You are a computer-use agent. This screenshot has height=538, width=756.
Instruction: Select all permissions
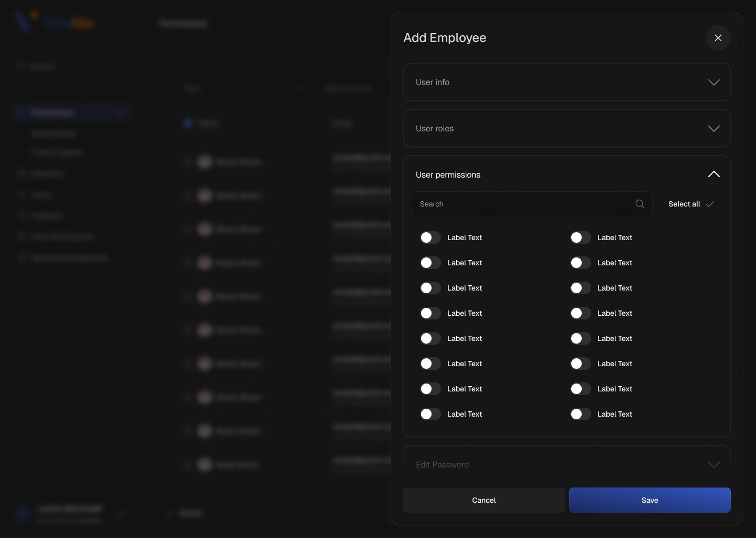(x=691, y=204)
